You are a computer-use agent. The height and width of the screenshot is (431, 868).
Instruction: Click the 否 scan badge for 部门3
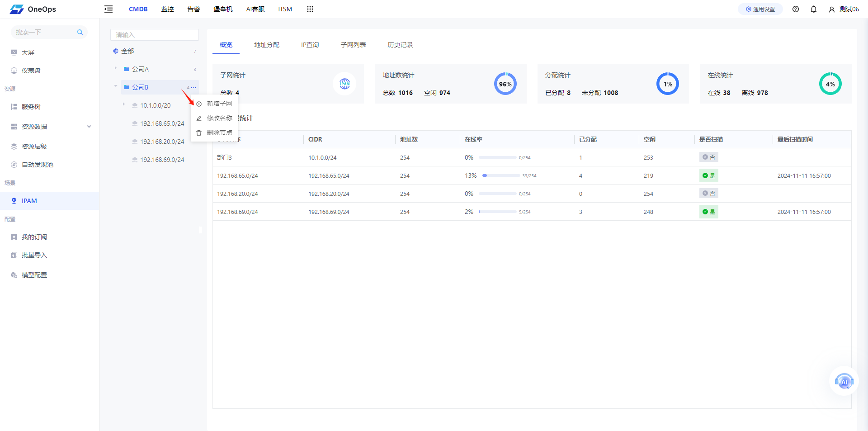point(709,157)
